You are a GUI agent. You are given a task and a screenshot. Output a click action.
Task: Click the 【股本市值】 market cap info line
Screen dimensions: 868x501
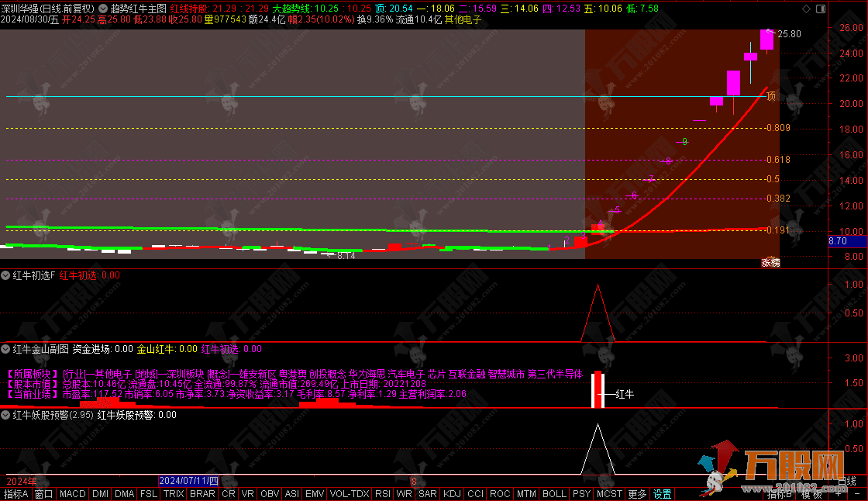click(216, 384)
